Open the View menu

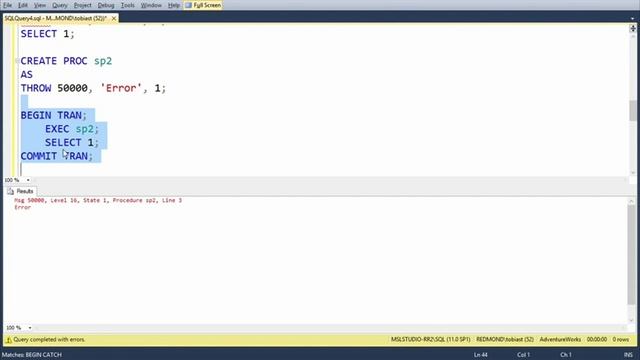click(40, 5)
